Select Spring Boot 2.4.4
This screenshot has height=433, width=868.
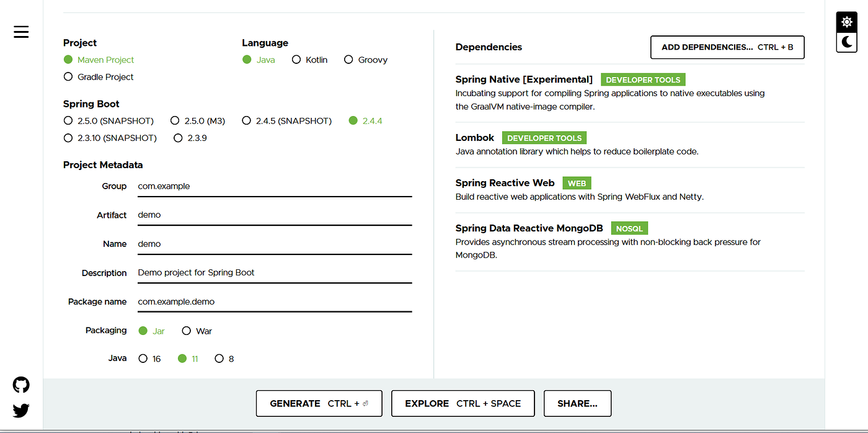(366, 120)
